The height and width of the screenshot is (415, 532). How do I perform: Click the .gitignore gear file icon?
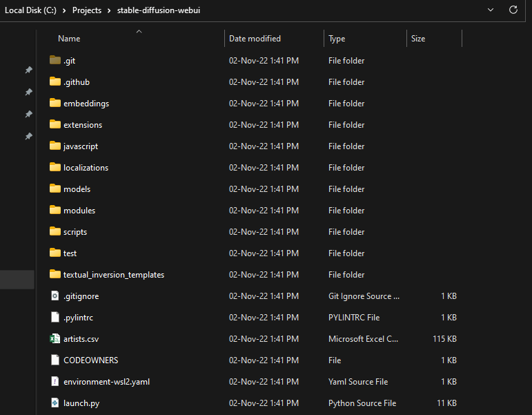pos(55,296)
